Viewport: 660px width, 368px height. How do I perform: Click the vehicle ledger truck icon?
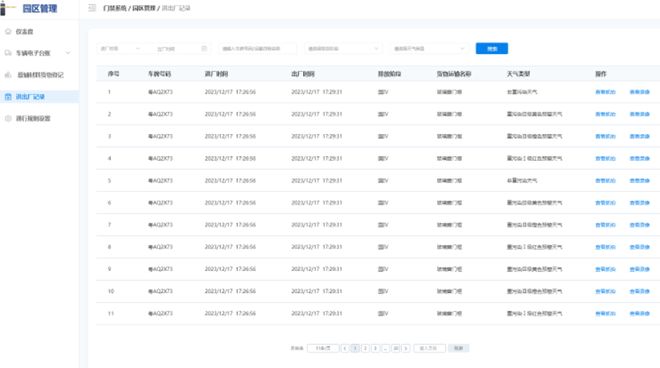pos(8,53)
